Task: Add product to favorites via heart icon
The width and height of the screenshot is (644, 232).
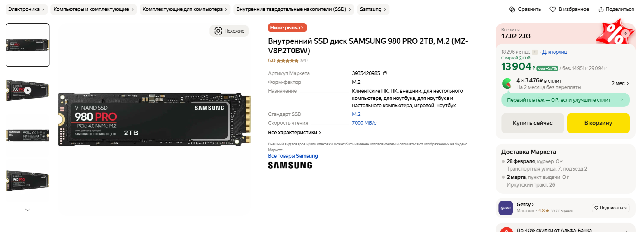Action: 552,9
